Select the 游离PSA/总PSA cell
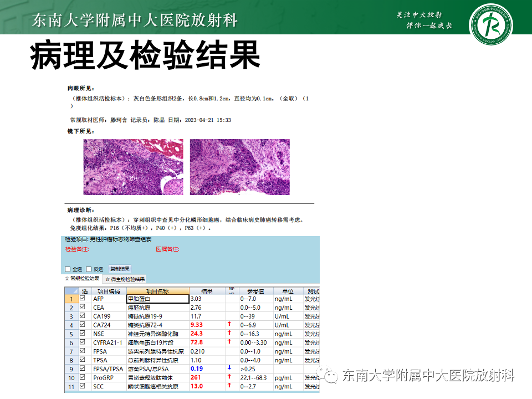The image size is (532, 399). 158,369
